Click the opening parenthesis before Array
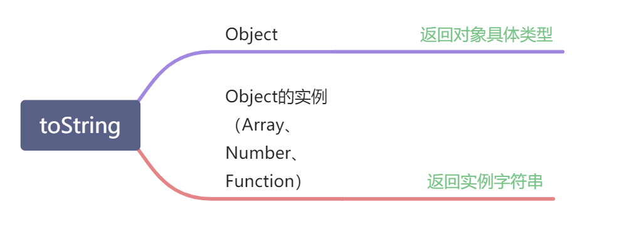 coord(238,126)
